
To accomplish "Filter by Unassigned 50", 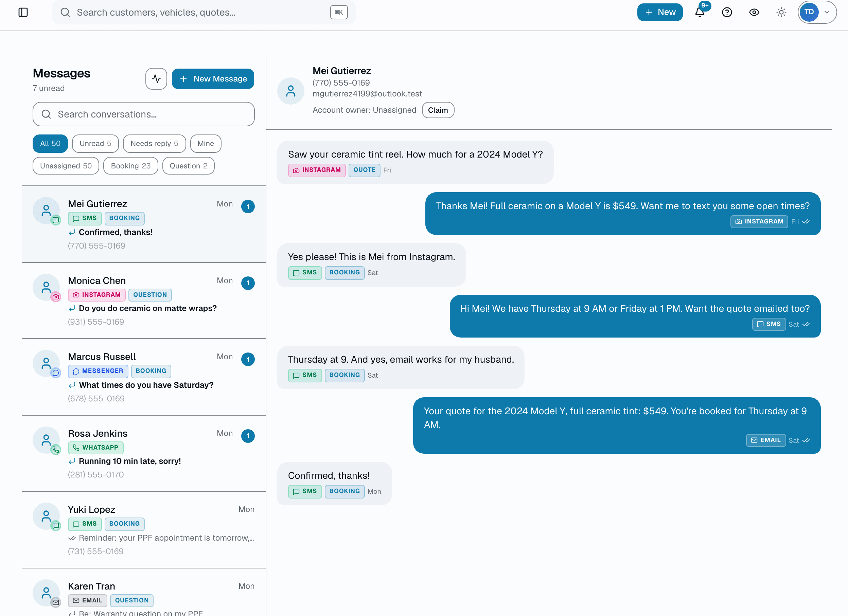I will pyautogui.click(x=66, y=166).
